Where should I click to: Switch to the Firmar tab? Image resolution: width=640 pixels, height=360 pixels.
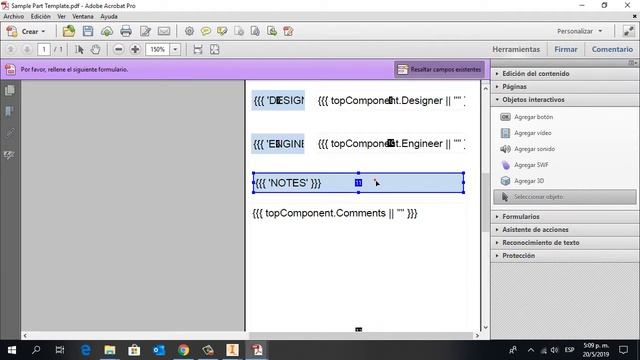[x=566, y=49]
